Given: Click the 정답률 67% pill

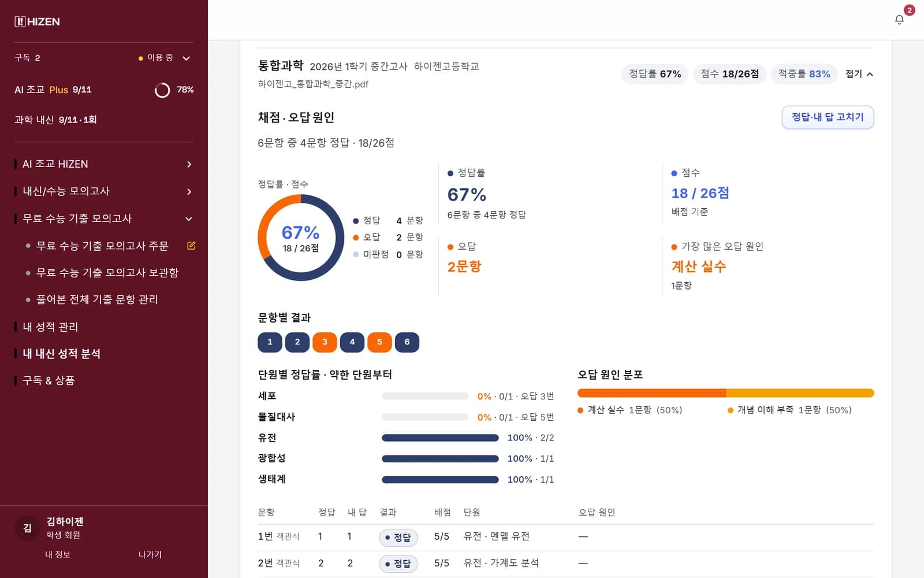Looking at the screenshot, I should [x=655, y=74].
